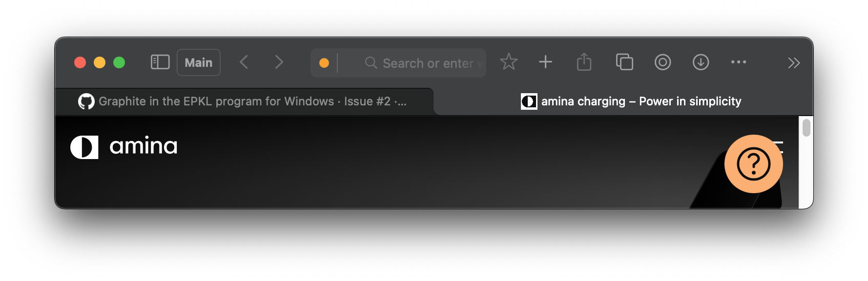
Task: Bookmark this page with the star
Action: coord(509,62)
